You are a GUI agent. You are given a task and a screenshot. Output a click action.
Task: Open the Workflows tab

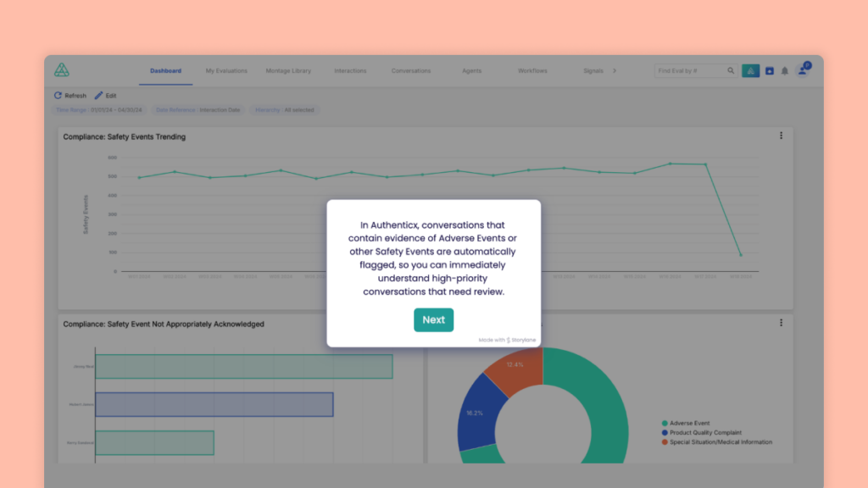[532, 71]
